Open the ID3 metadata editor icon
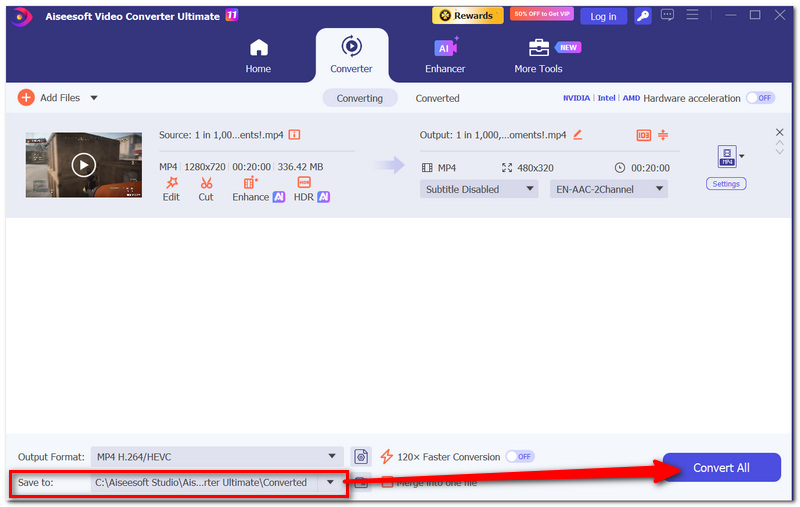800x507 pixels. pyautogui.click(x=643, y=135)
